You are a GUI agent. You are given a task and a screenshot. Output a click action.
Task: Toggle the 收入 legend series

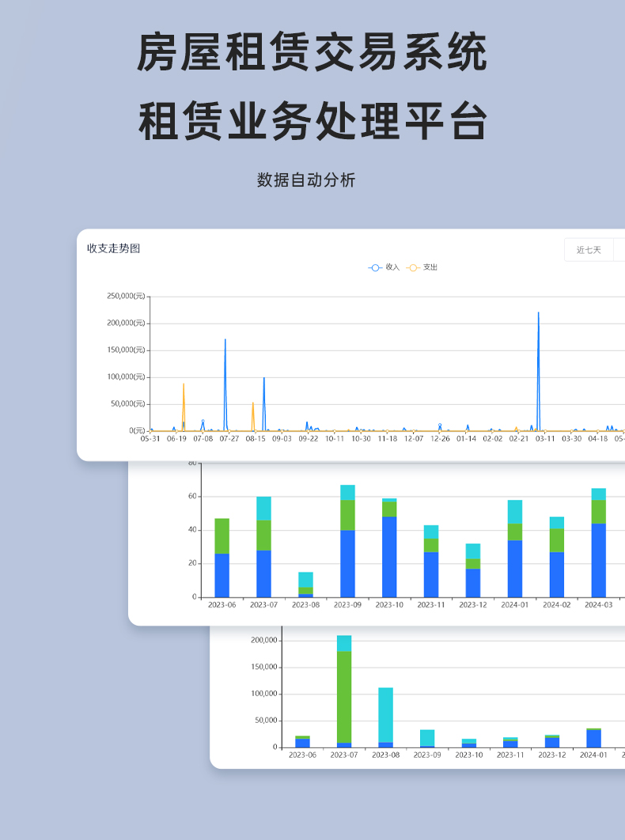[x=384, y=267]
